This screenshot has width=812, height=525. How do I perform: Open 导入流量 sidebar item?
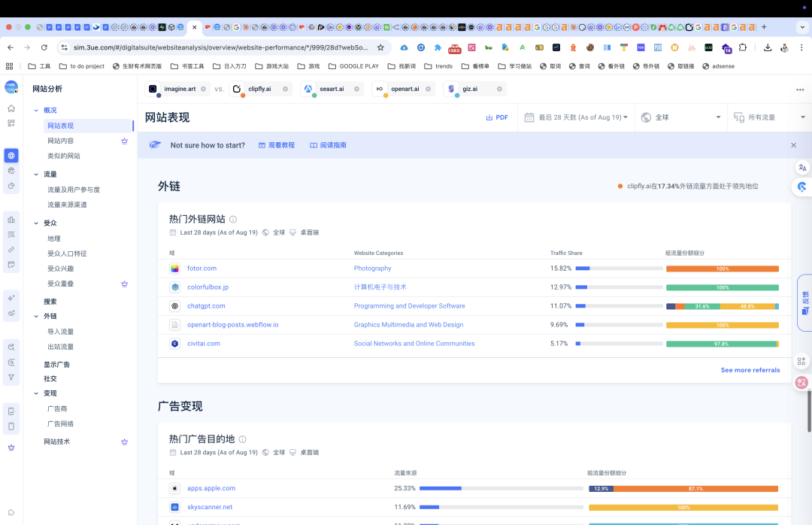pyautogui.click(x=61, y=332)
